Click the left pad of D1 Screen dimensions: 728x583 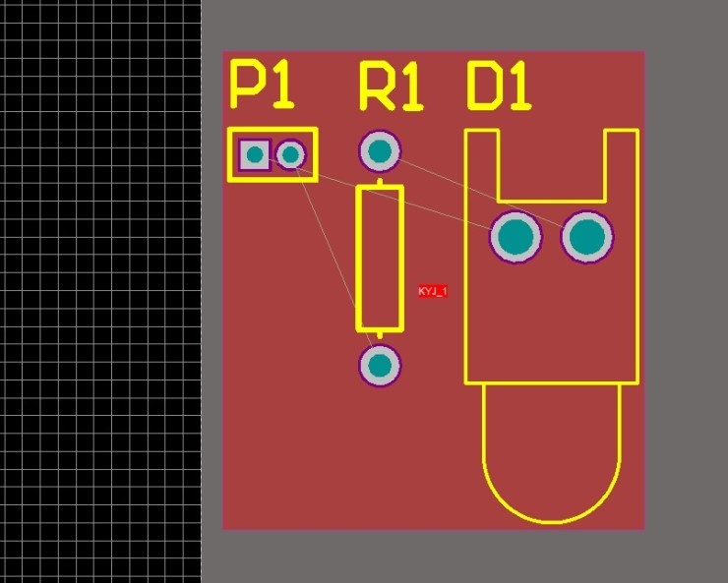pyautogui.click(x=516, y=237)
